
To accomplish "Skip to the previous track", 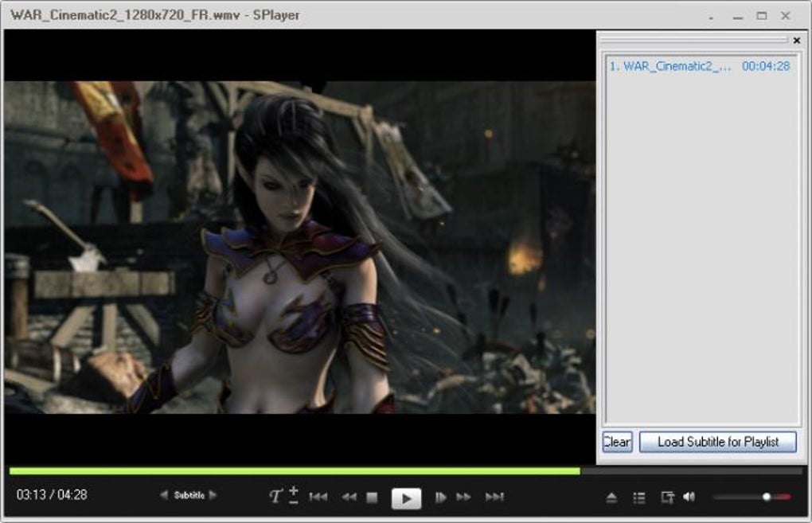I will pos(318,497).
